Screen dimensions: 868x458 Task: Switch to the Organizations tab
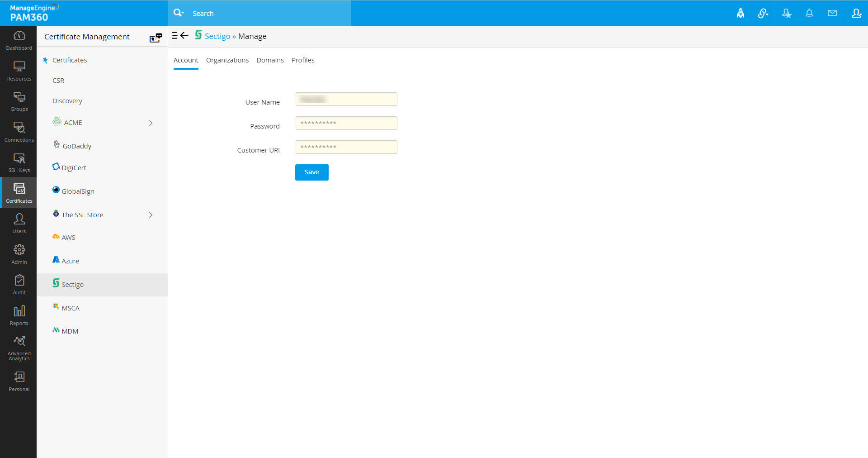pos(227,60)
